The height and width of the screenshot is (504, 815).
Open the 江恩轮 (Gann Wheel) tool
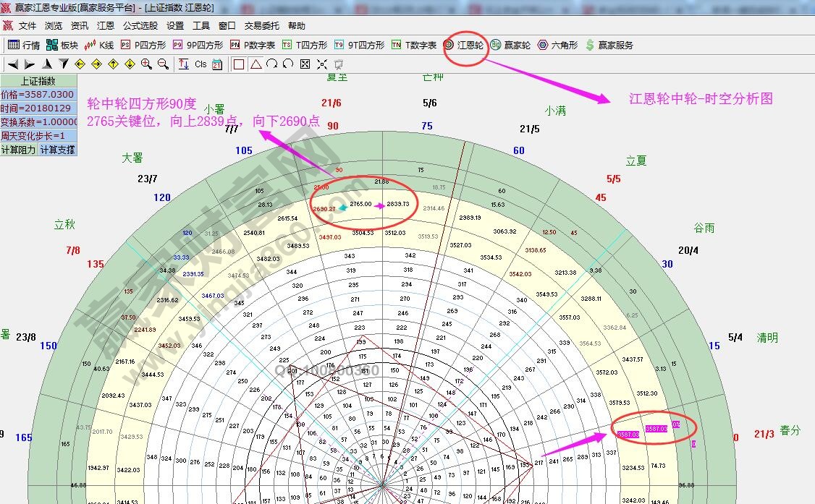tap(465, 45)
